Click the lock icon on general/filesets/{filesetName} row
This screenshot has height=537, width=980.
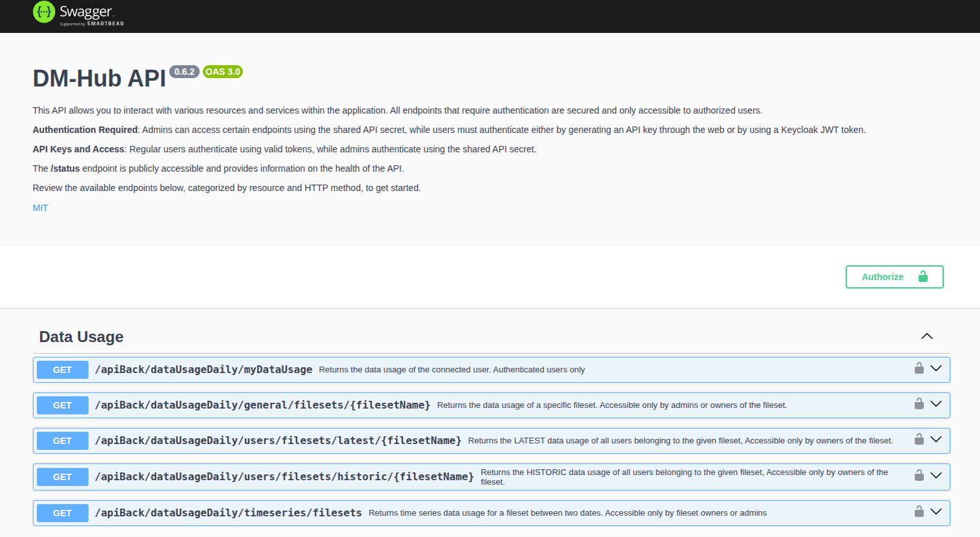[919, 404]
